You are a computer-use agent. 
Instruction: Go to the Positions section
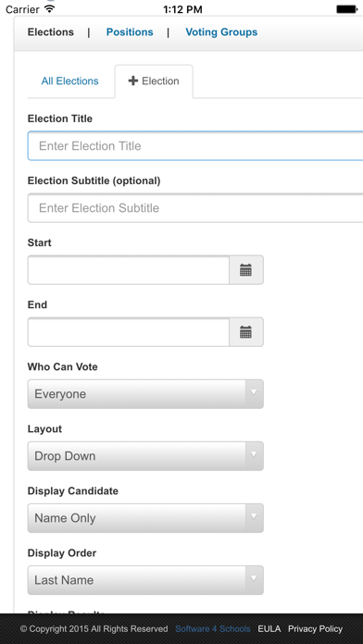coord(130,32)
